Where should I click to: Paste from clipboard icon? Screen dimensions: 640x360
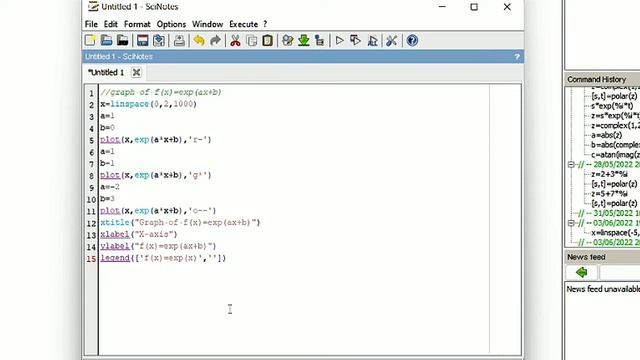[267, 40]
